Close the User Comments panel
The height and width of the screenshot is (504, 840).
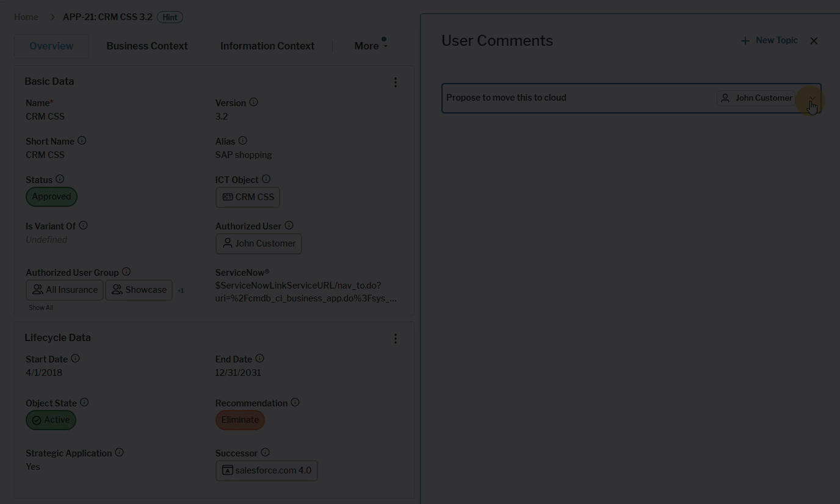[x=814, y=41]
